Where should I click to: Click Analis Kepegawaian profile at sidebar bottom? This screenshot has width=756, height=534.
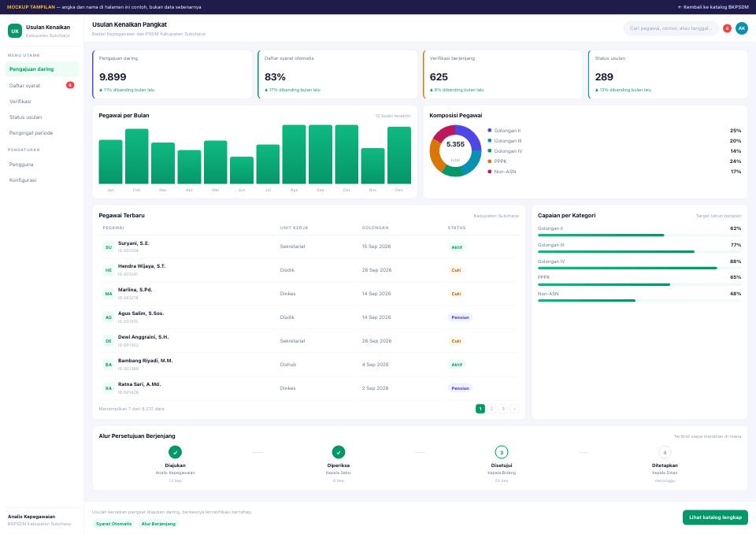pyautogui.click(x=39, y=520)
